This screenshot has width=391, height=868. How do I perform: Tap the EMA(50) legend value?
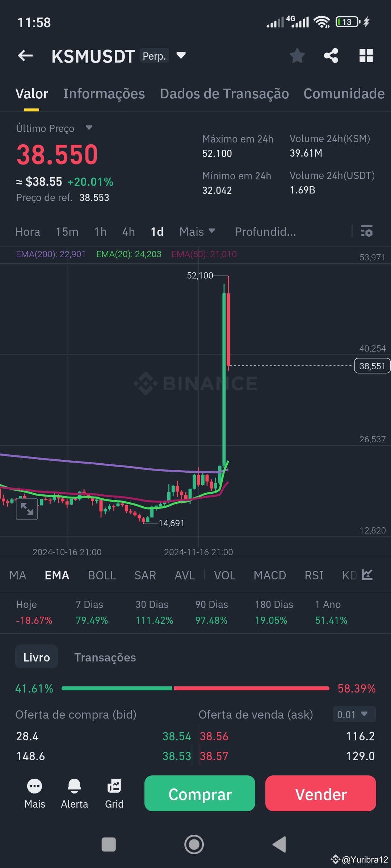point(204,254)
